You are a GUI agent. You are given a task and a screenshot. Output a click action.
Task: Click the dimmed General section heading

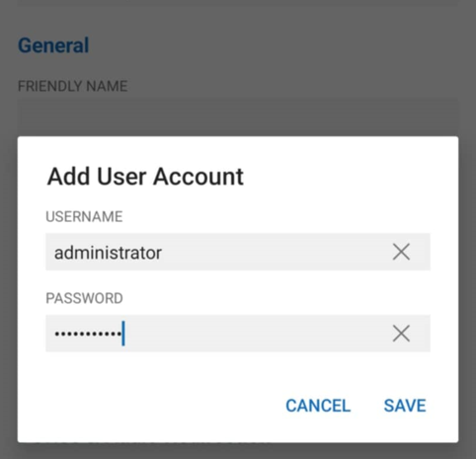pos(53,45)
